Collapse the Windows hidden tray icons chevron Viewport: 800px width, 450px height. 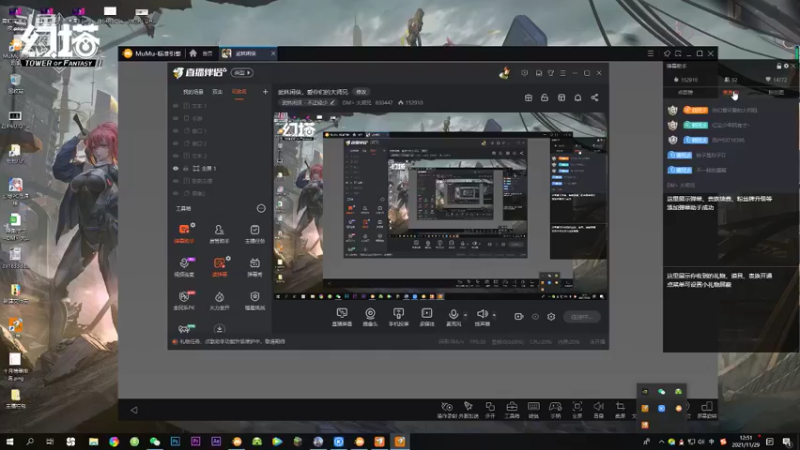pos(661,441)
